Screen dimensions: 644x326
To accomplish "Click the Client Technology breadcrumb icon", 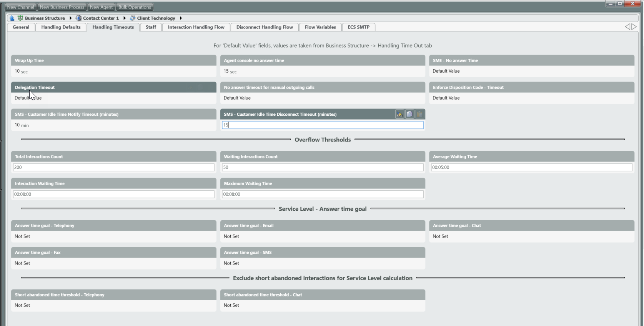I will [x=133, y=18].
